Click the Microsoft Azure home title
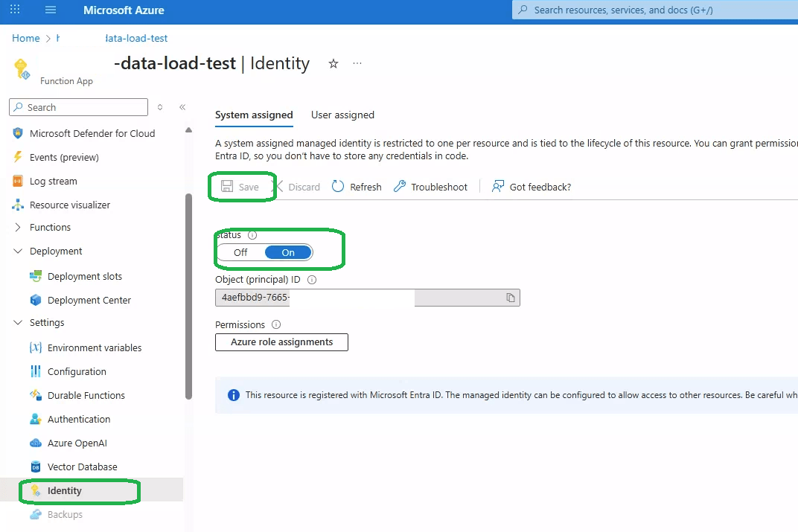 (124, 10)
